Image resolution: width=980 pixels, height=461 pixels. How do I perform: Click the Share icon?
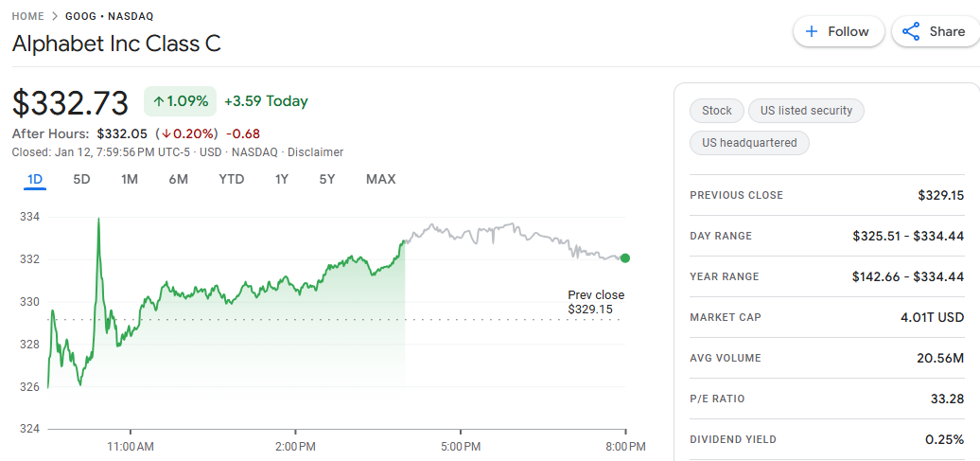pyautogui.click(x=911, y=31)
